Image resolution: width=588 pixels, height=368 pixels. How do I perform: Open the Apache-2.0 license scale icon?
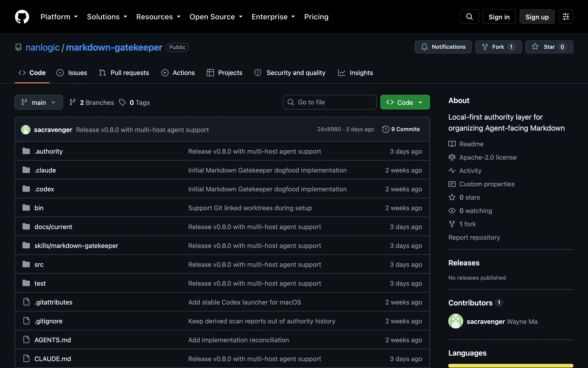tap(452, 157)
